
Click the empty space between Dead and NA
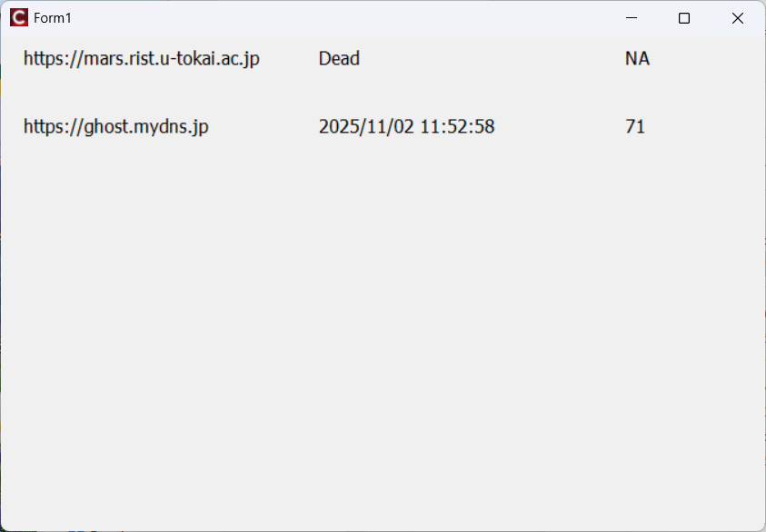(492, 59)
